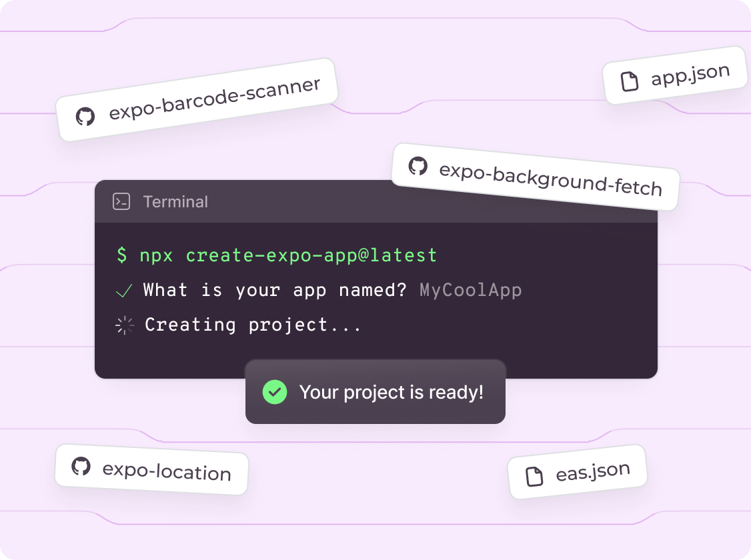Viewport: 751px width, 560px height.
Task: Click the Terminal title text
Action: pyautogui.click(x=175, y=201)
